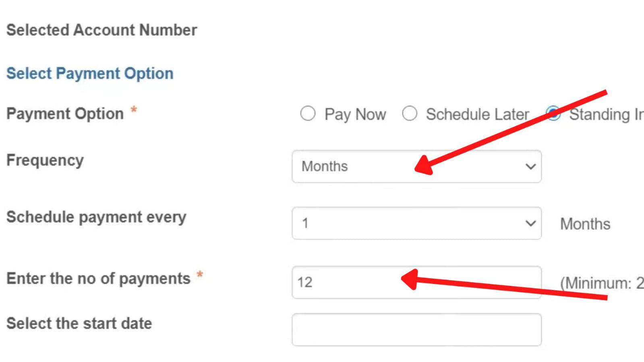This screenshot has width=644, height=362.
Task: Choose the Schedule Later payment option
Action: click(x=410, y=114)
